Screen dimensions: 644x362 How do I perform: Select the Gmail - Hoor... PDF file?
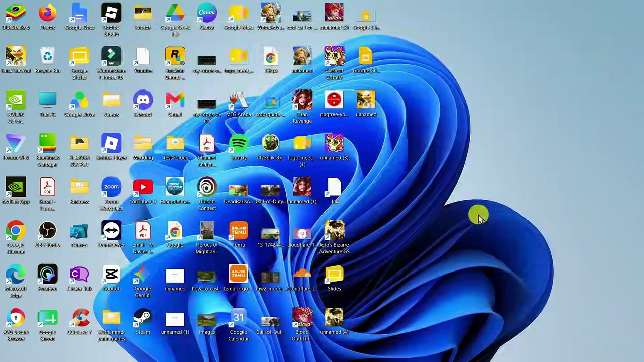47,187
